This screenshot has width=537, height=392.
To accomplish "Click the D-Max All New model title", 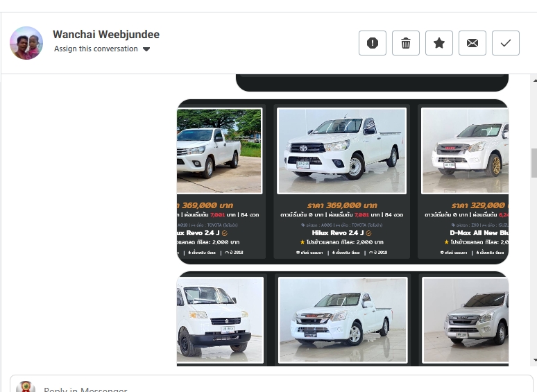I will point(479,233).
